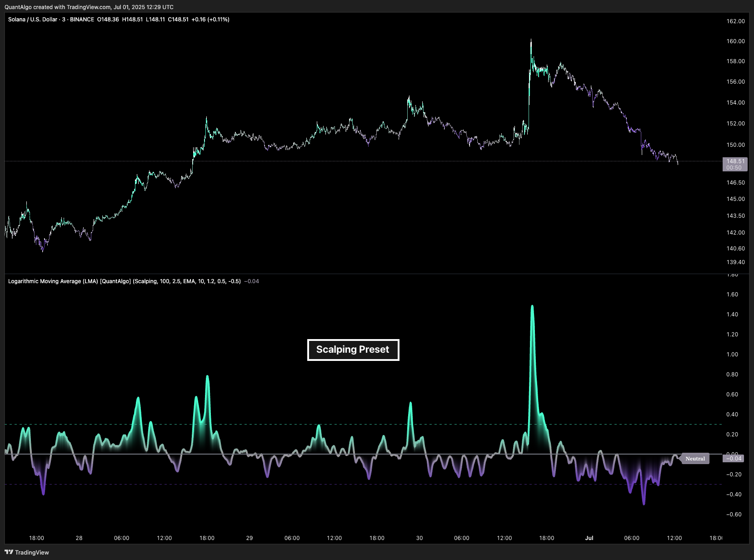Screen dimensions: 754x560
Task: Click the L148.11 low value in header
Action: point(155,20)
